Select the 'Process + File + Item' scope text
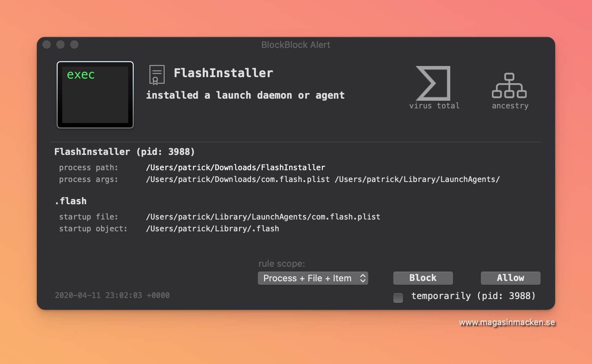 click(307, 278)
